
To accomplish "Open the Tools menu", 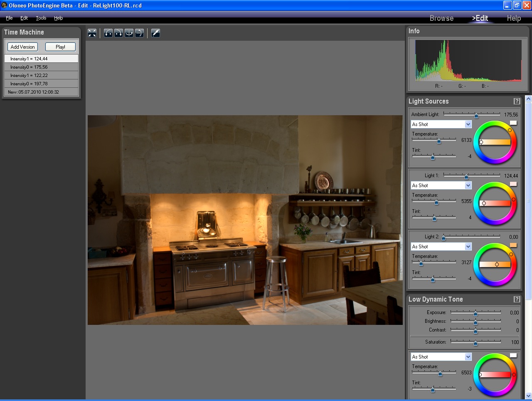I will coord(41,18).
